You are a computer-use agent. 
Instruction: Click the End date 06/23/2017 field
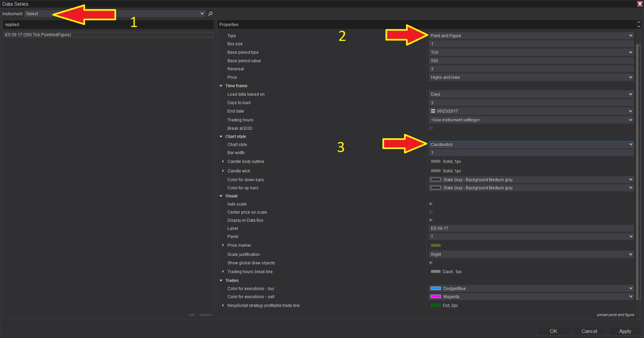531,111
